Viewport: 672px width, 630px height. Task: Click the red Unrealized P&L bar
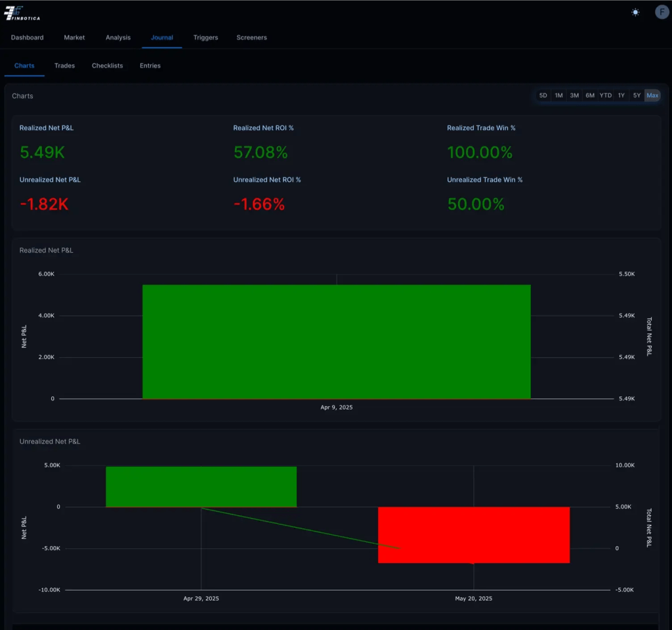coord(474,534)
